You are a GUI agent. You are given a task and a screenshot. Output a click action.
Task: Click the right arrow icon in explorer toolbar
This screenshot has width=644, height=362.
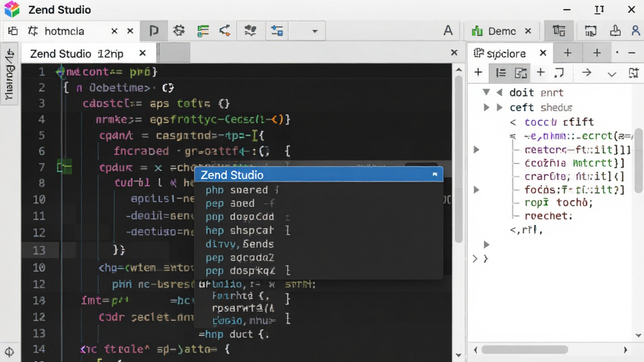[x=587, y=73]
